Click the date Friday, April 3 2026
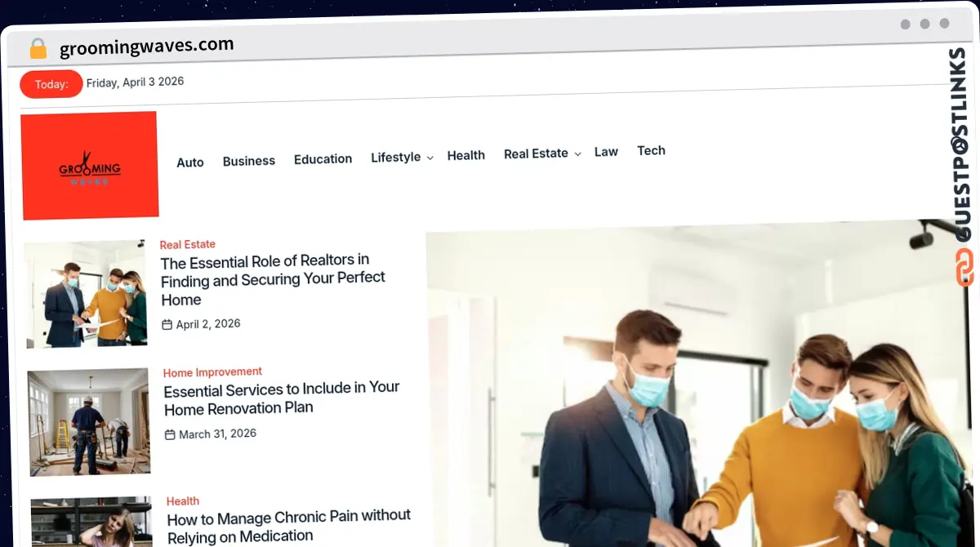This screenshot has height=547, width=980. pyautogui.click(x=136, y=82)
